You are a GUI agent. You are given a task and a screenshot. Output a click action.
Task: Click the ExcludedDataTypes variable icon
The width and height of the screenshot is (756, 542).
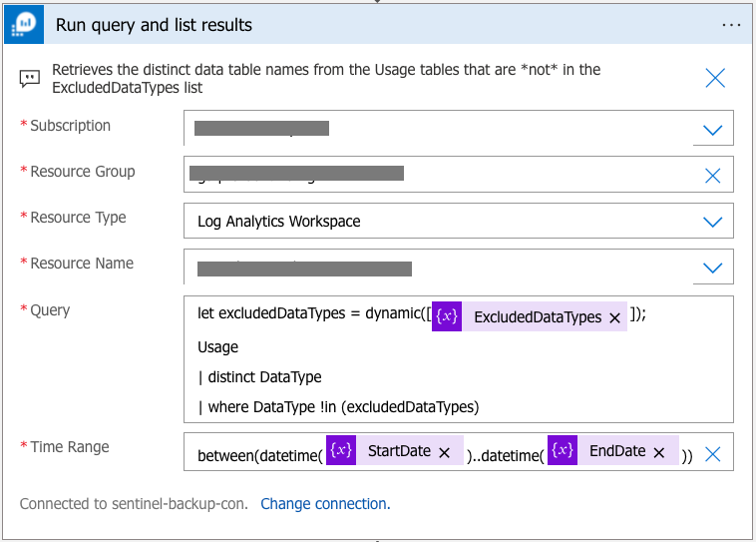click(447, 316)
